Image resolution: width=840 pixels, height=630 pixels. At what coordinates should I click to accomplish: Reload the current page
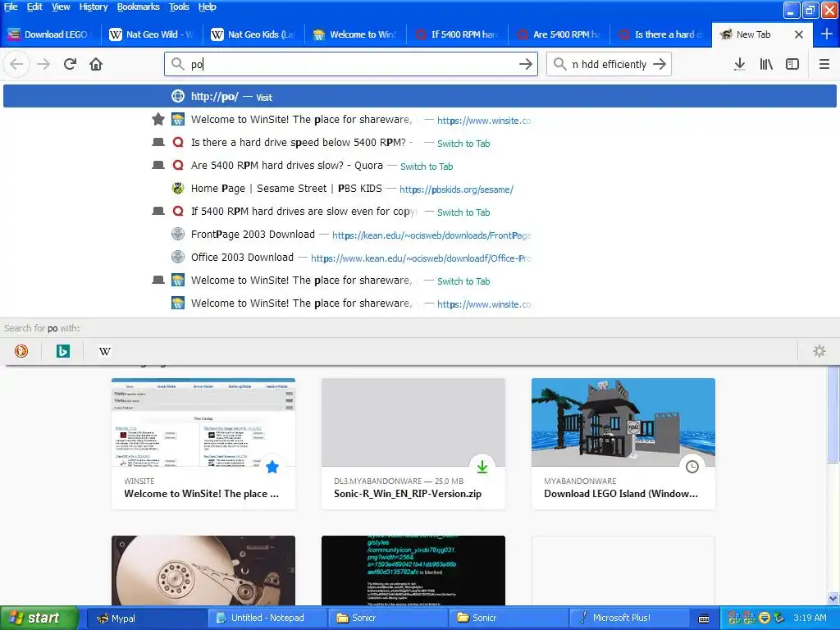click(x=70, y=64)
